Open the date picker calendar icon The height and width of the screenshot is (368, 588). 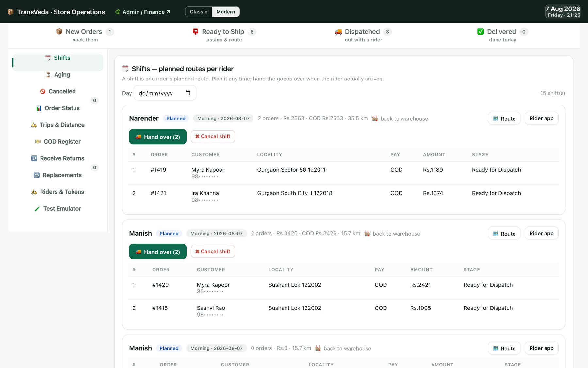188,93
